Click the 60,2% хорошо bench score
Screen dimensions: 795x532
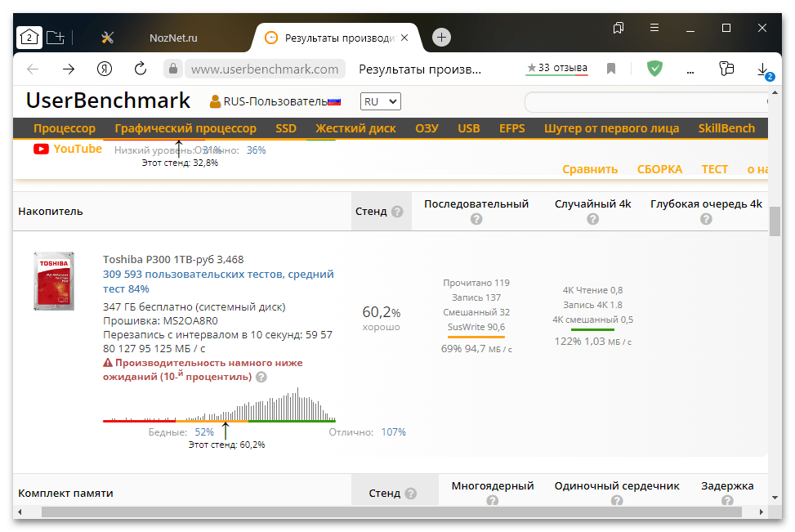pos(382,317)
